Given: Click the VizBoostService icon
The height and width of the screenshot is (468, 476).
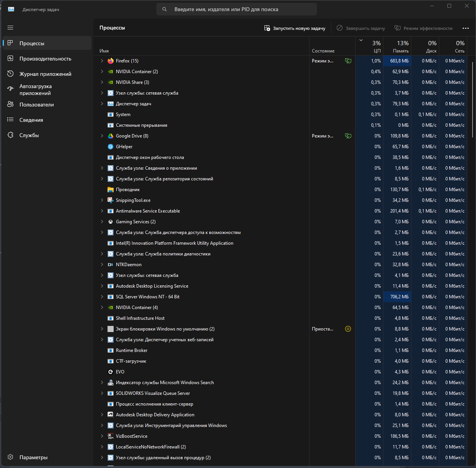Looking at the screenshot, I should pyautogui.click(x=111, y=436).
